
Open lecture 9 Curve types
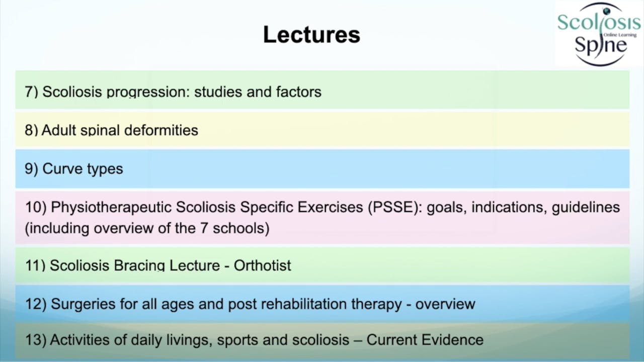74,168
